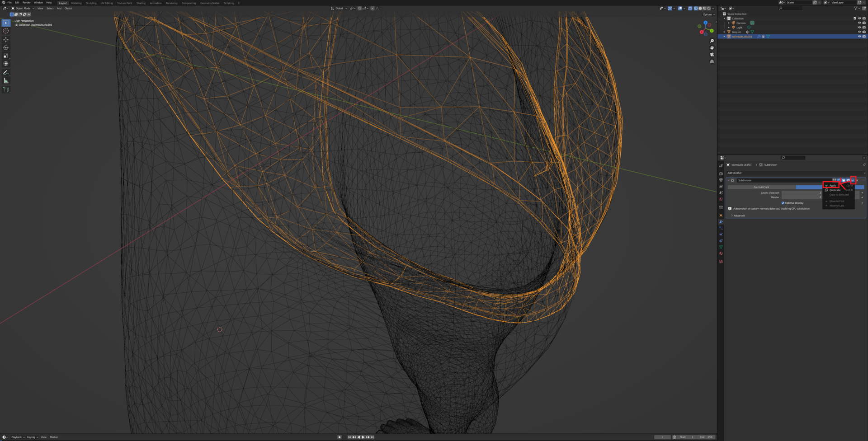The width and height of the screenshot is (868, 441).
Task: Hide body.vb in viewport via eye
Action: (x=859, y=32)
